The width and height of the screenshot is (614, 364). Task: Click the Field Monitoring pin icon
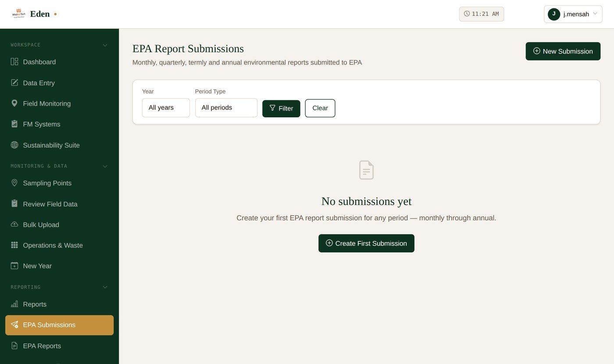(x=14, y=103)
